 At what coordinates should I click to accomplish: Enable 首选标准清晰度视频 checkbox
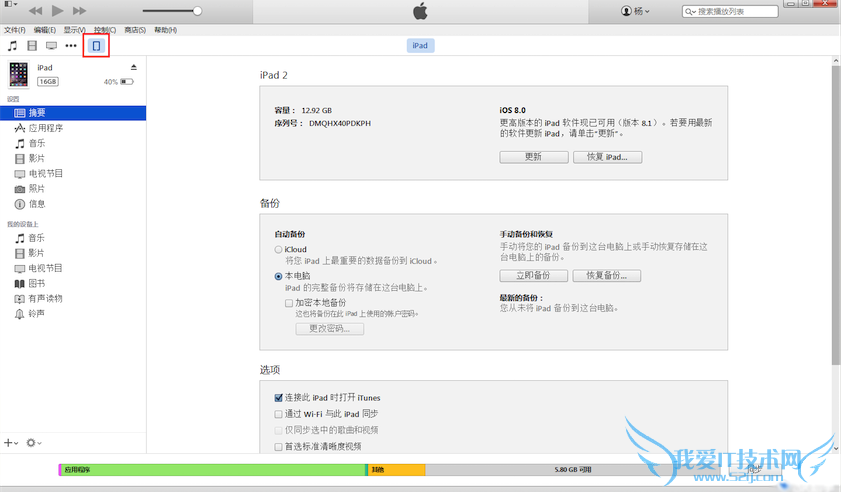(278, 446)
